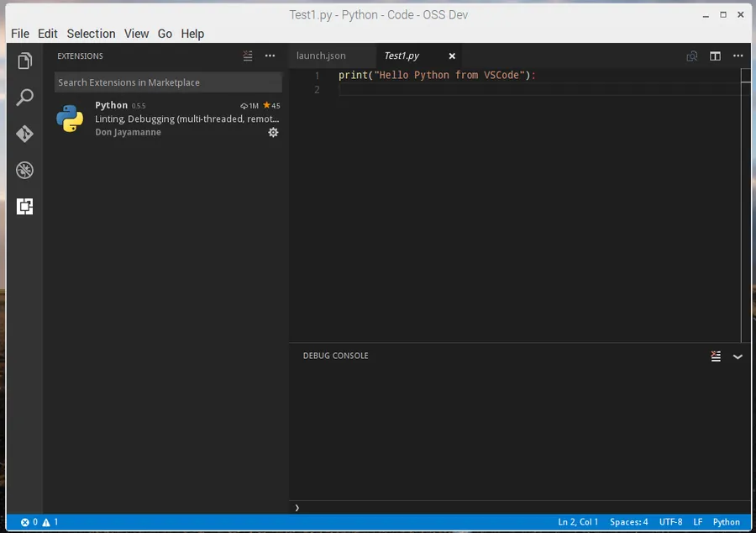Click the editor vertical scrollbar
Screen dimensions: 756x533
(x=746, y=205)
